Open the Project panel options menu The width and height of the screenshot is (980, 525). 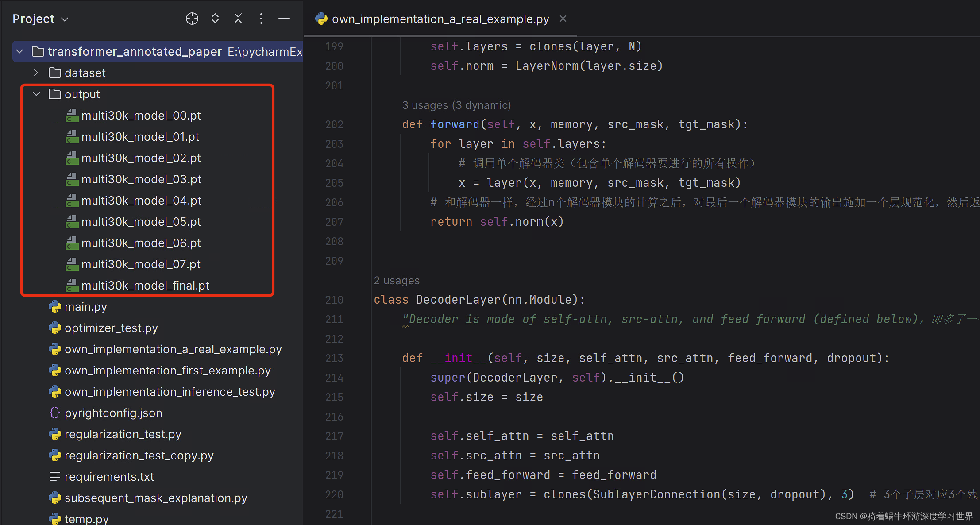click(x=261, y=19)
